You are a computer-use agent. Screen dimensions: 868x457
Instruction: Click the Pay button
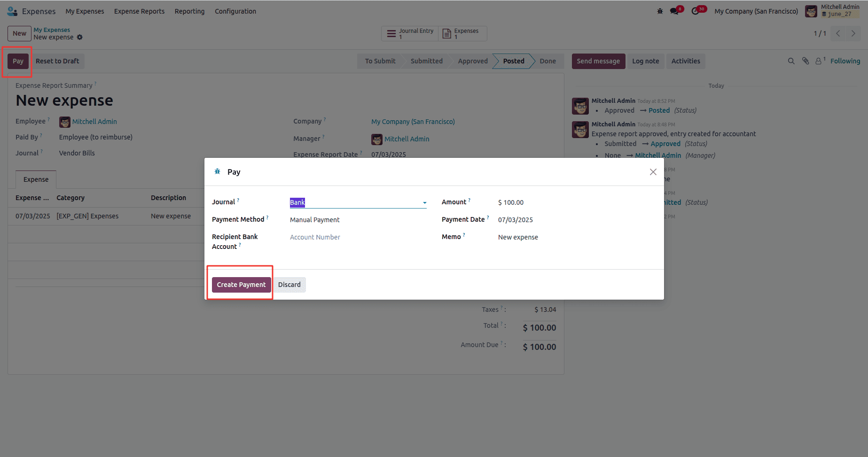click(x=18, y=61)
